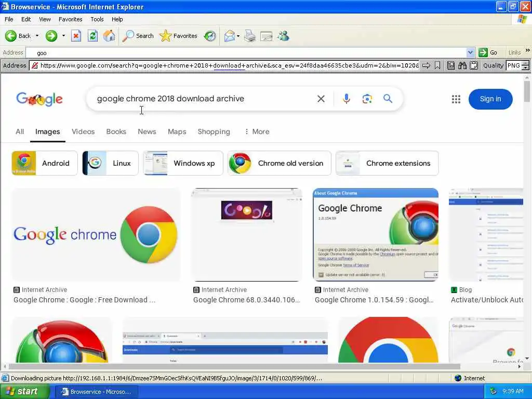Filter by Chrome extensions chip
Screen dimensions: 532x399
tap(387, 163)
